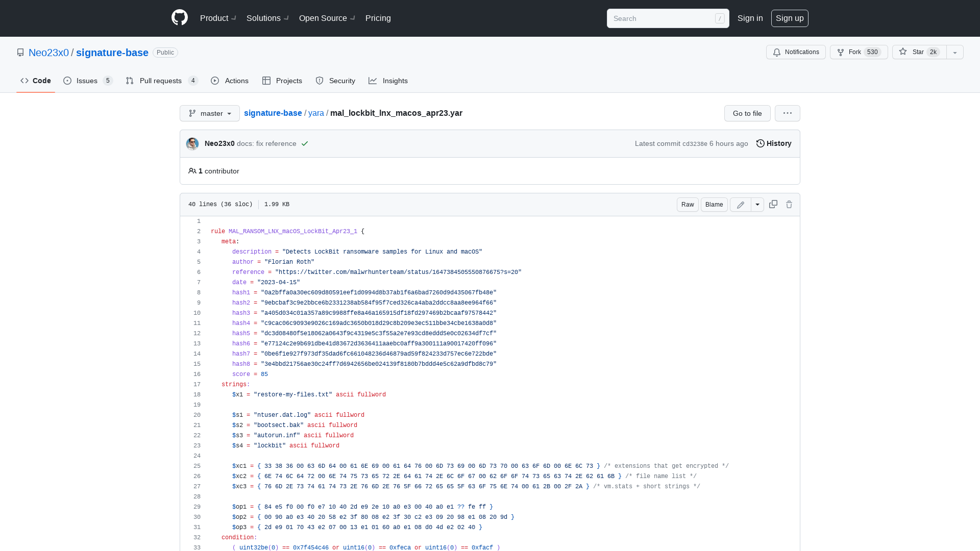Viewport: 980px width, 551px height.
Task: Click the Go to file button
Action: coord(747,113)
